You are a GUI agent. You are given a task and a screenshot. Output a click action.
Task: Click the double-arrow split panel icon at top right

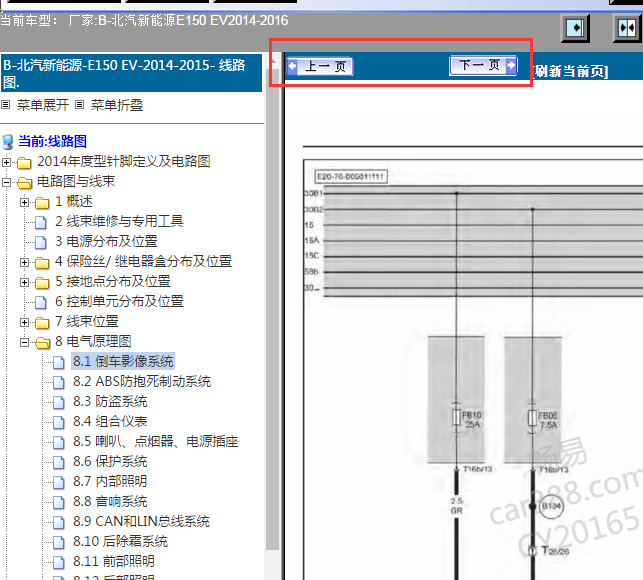[627, 28]
